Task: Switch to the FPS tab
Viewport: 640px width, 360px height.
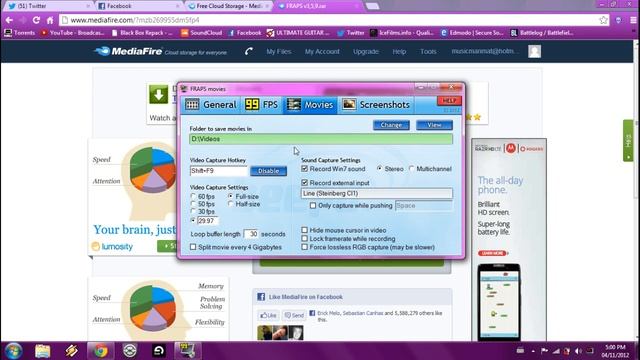Action: click(x=261, y=105)
